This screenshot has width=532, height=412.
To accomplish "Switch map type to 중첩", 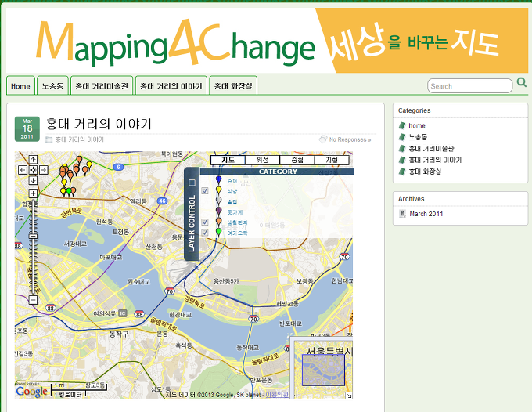I will [x=297, y=160].
